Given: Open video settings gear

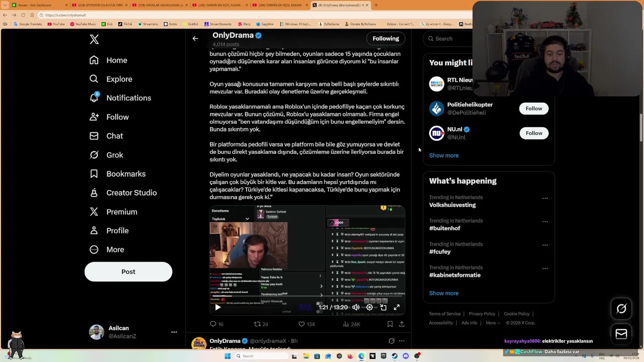Looking at the screenshot, I should click(x=369, y=307).
